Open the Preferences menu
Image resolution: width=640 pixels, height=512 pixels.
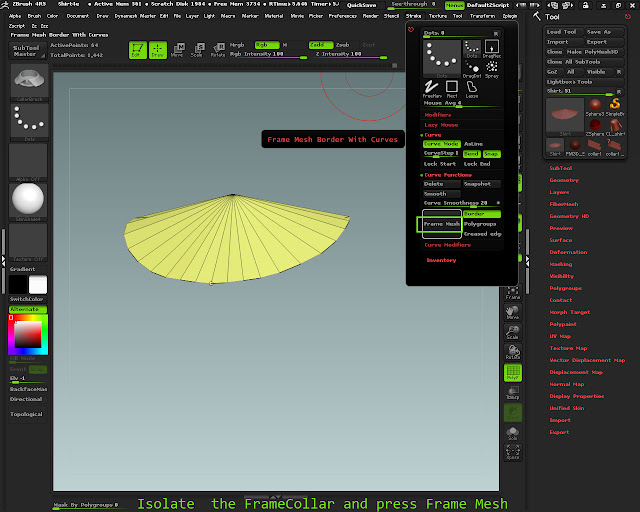[x=342, y=16]
